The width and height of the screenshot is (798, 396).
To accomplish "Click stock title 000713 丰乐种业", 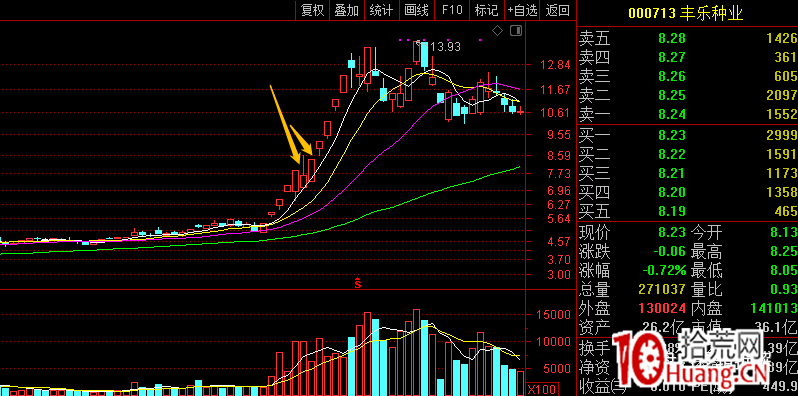I will coord(686,13).
